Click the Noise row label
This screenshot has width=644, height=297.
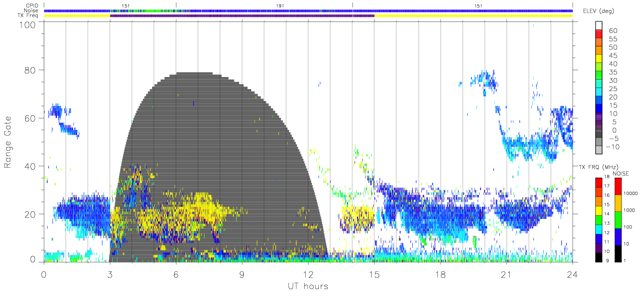[31, 10]
